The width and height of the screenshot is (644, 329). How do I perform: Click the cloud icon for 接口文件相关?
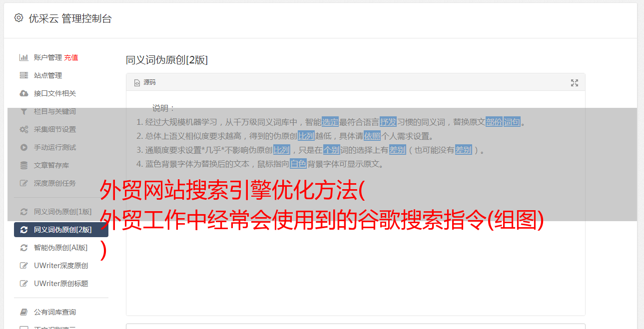pos(23,93)
